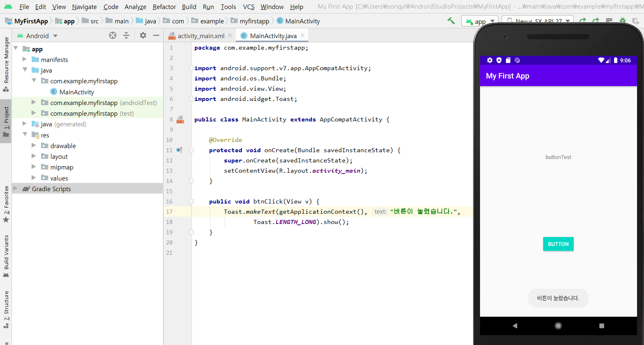The image size is (644, 345).
Task: Click the src breadcrumb folder
Action: click(90, 21)
